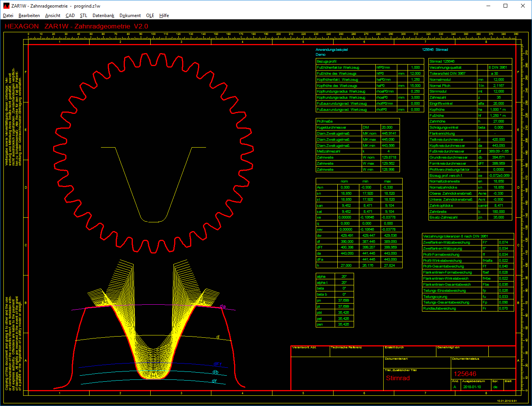Image resolution: width=532 pixels, height=406 pixels.
Task: Click the HEXAGON ZAR1W heading text
Action: [x=76, y=27]
